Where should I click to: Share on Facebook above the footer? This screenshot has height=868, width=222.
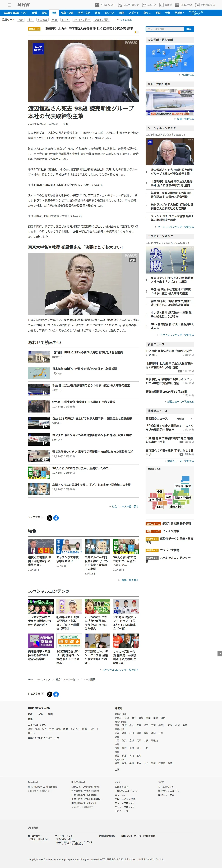(x=56, y=694)
